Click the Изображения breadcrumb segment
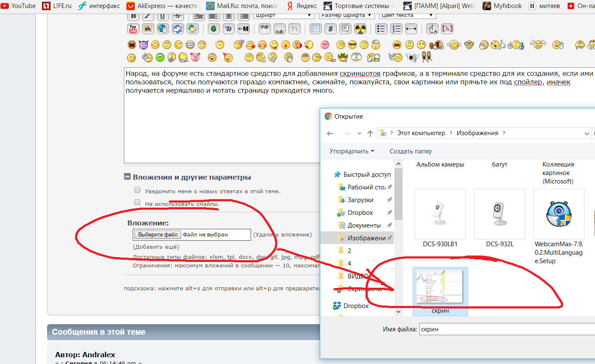Image resolution: width=595 pixels, height=364 pixels. tap(477, 133)
